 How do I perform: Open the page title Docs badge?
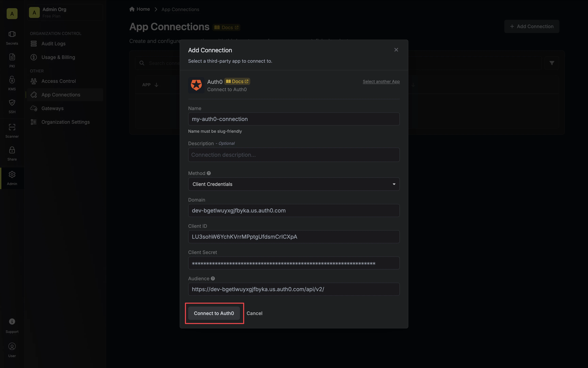(226, 27)
